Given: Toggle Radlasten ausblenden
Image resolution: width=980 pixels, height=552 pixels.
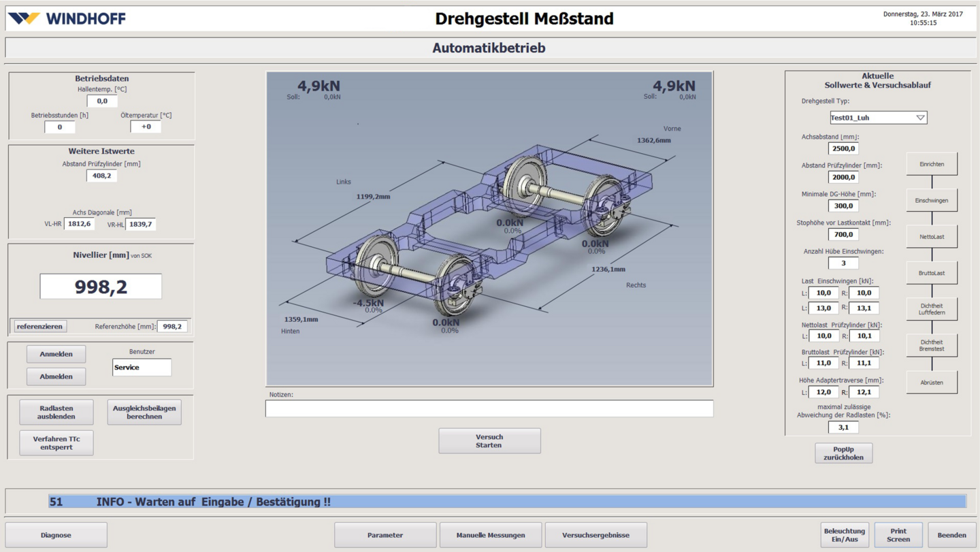Looking at the screenshot, I should click(56, 412).
